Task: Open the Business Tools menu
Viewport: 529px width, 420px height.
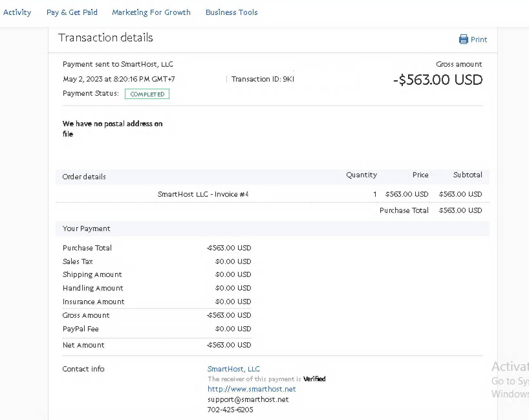Action: tap(232, 12)
